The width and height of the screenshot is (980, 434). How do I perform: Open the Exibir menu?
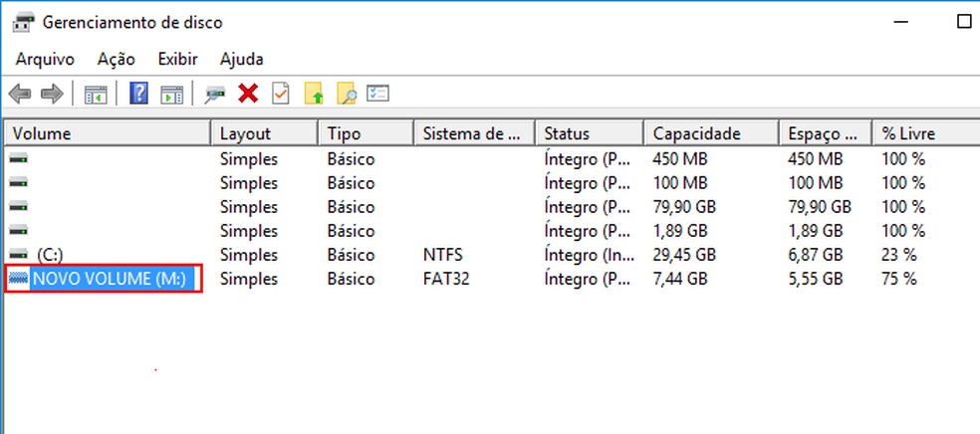177,59
